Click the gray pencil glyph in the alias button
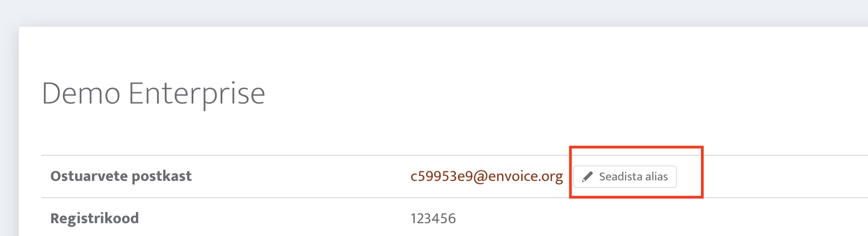The height and width of the screenshot is (236, 868). [x=587, y=177]
